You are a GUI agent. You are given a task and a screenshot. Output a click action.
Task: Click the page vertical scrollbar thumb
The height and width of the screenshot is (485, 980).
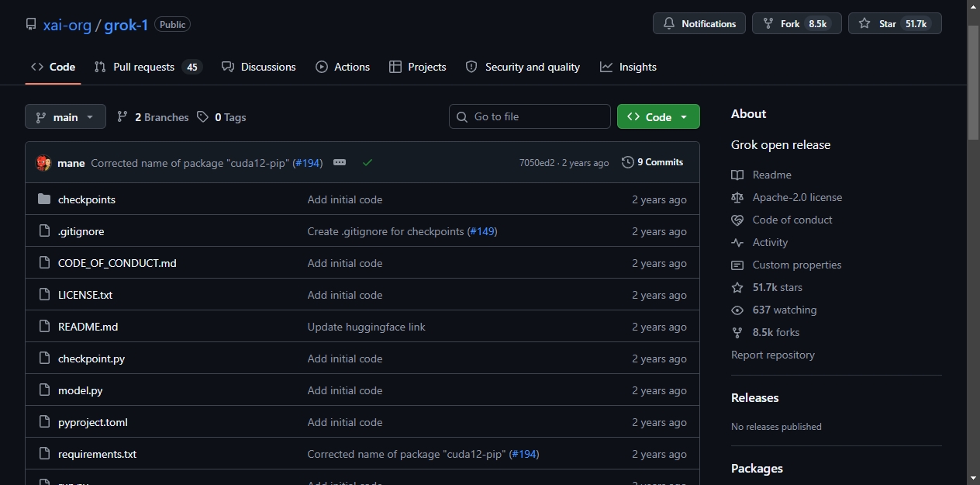coord(973,81)
